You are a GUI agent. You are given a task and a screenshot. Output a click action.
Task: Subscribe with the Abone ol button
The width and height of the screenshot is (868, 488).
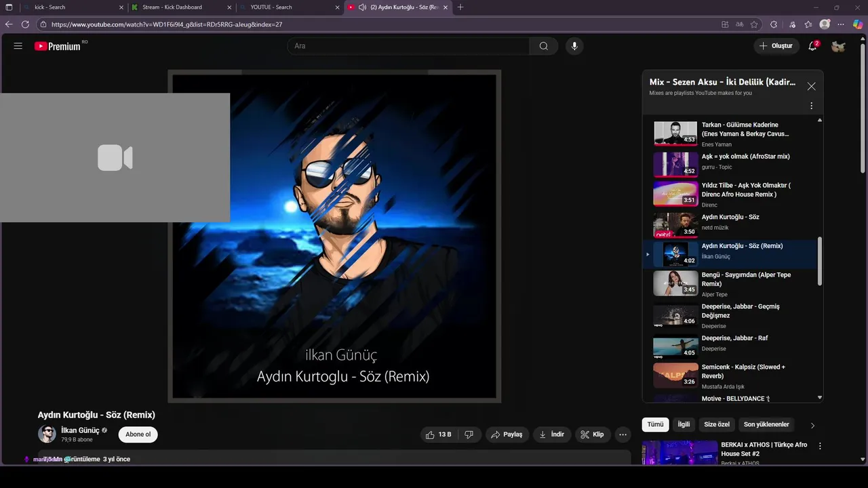pos(138,434)
